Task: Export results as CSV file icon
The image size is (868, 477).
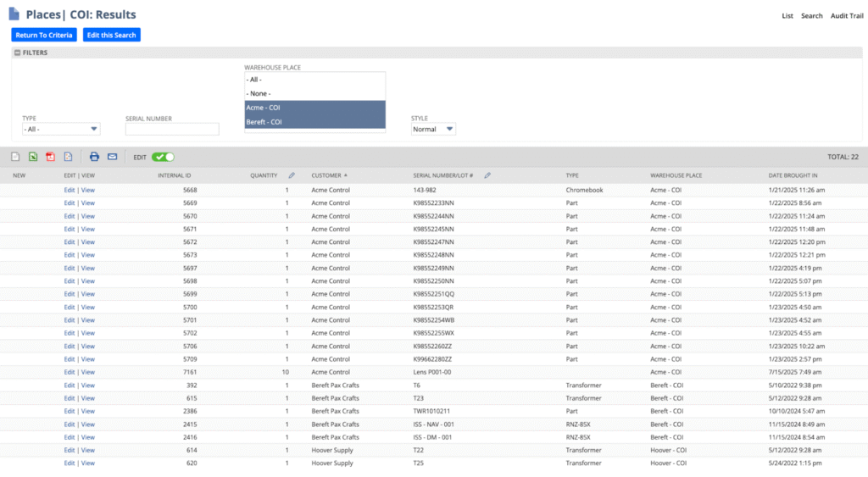Action: (15, 157)
